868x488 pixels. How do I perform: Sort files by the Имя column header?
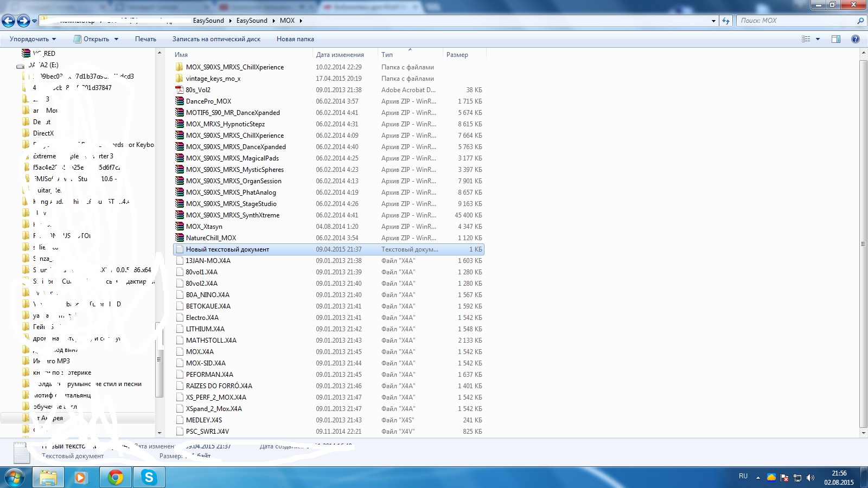coord(242,55)
